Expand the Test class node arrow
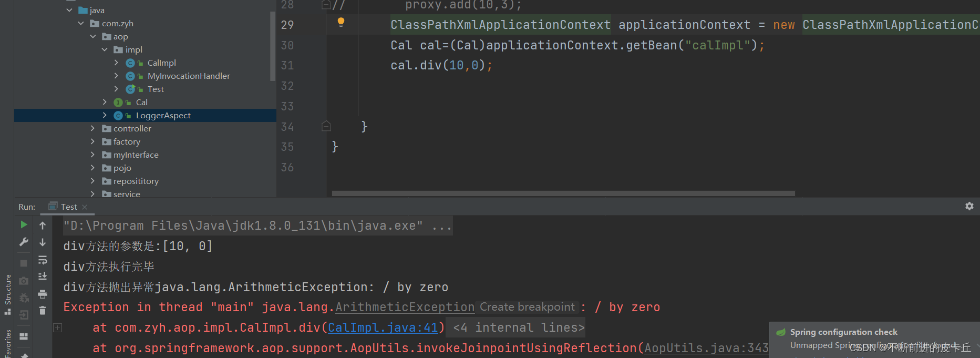 click(x=116, y=89)
